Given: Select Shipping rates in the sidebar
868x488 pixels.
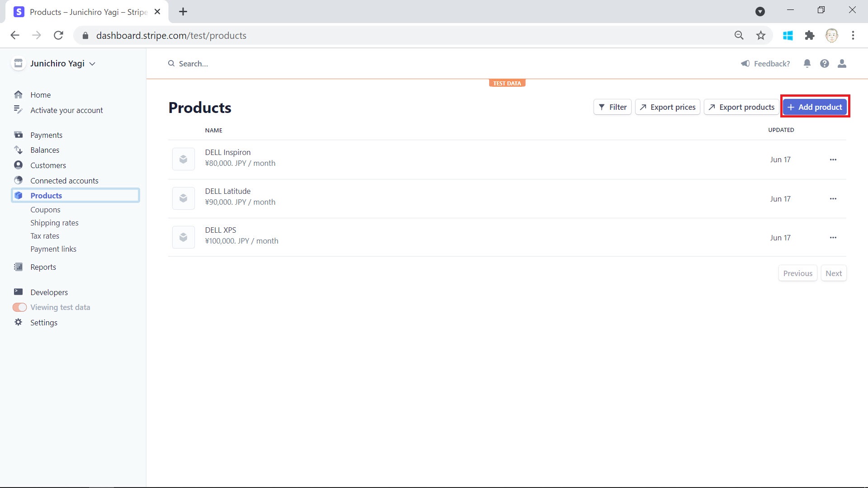Looking at the screenshot, I should (x=54, y=222).
